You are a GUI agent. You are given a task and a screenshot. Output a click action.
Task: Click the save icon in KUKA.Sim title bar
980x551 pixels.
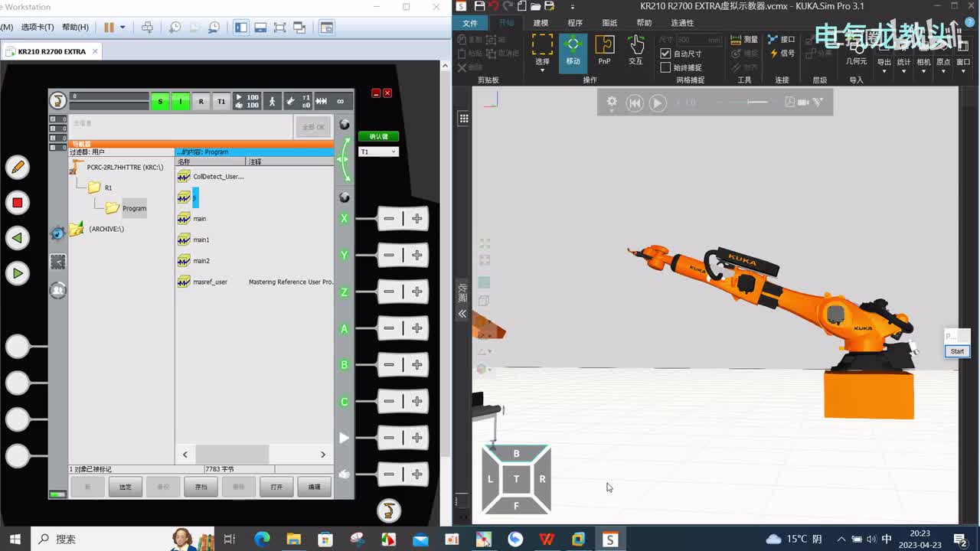coord(479,6)
